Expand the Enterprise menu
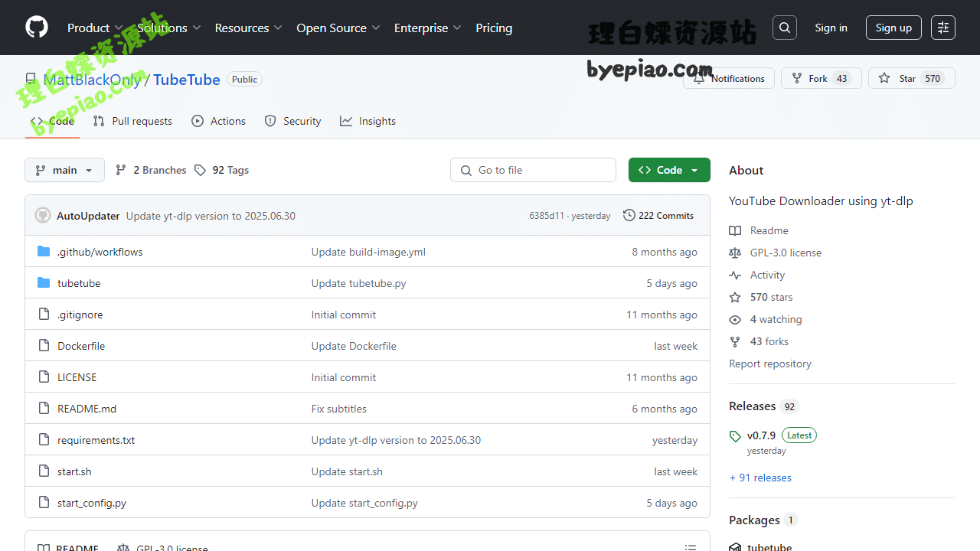Screen dimensions: 980x551 (427, 28)
